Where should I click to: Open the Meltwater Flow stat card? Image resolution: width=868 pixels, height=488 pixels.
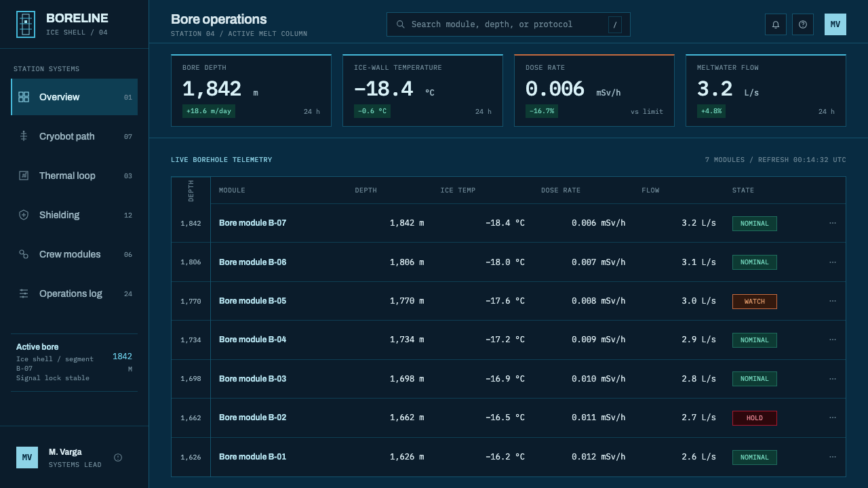click(x=766, y=90)
